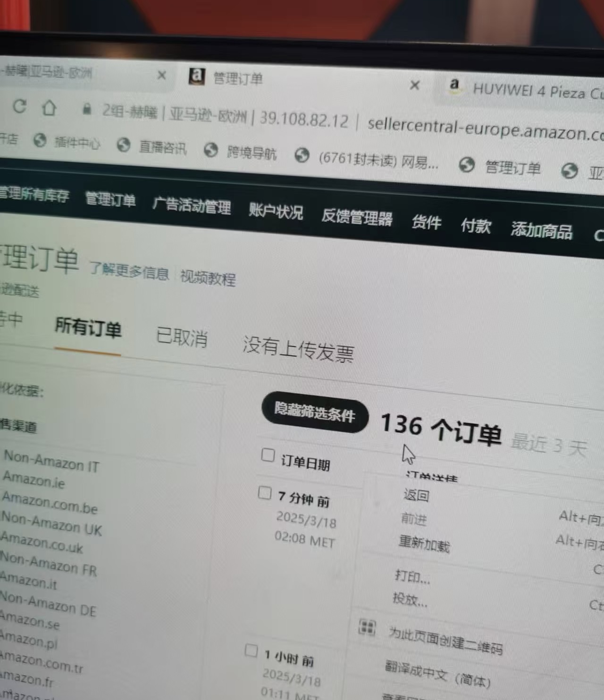Click the 02:08 MET timestamp

(x=305, y=540)
